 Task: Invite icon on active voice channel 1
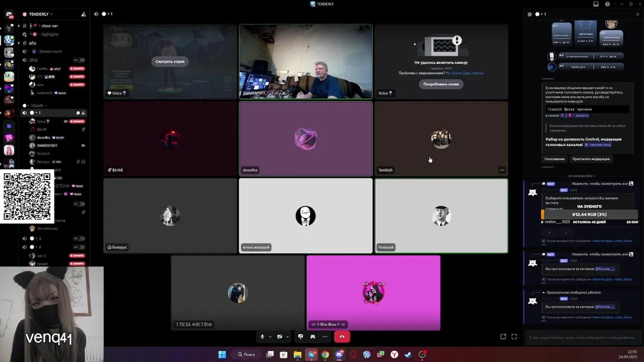tap(84, 113)
